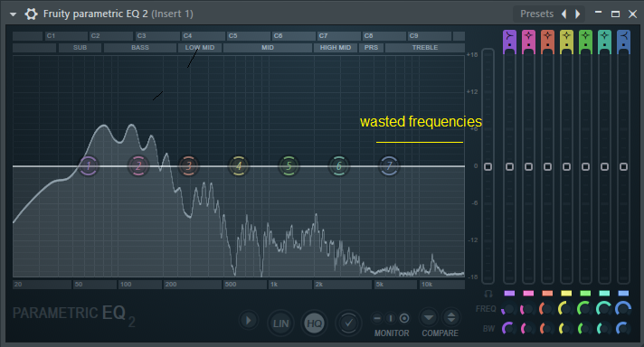The height and width of the screenshot is (347, 644).
Task: Click the pink band 2 color swatch
Action: 528,294
